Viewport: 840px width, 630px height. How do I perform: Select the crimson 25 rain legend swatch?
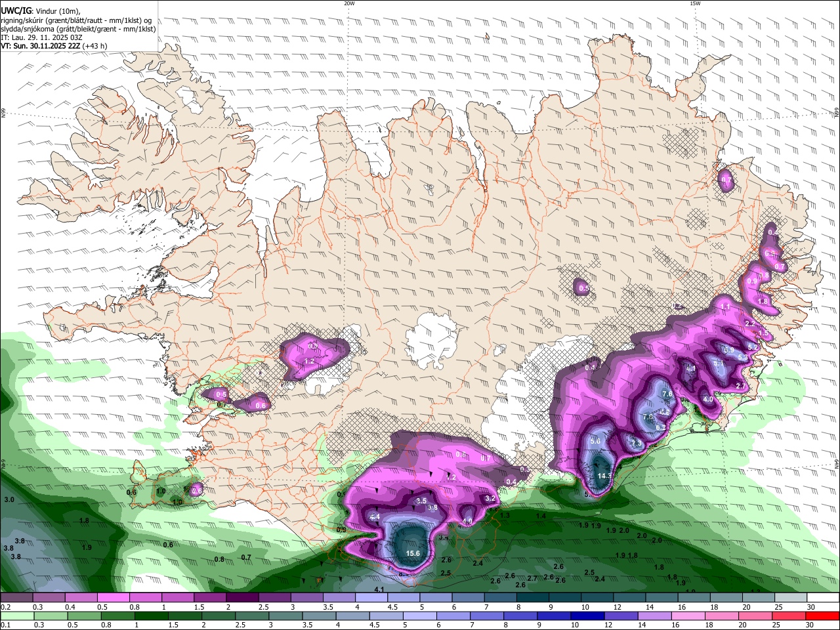point(789,616)
